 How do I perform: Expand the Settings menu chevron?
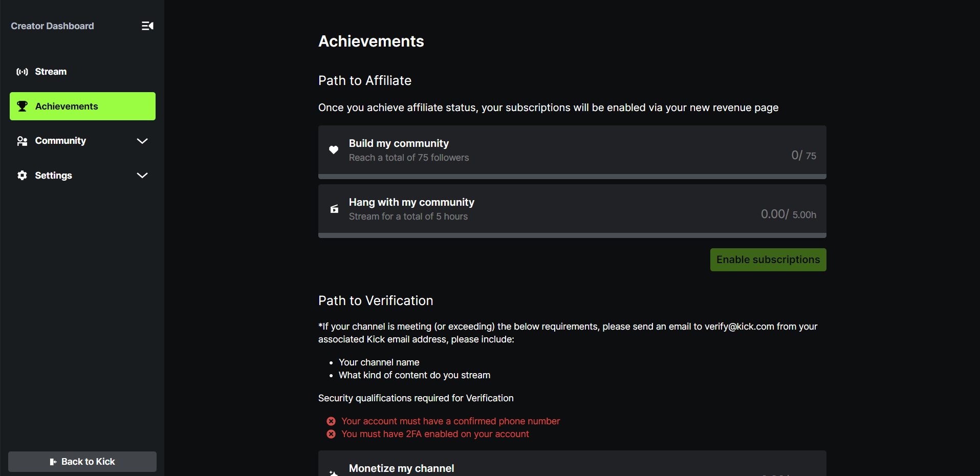pyautogui.click(x=142, y=176)
